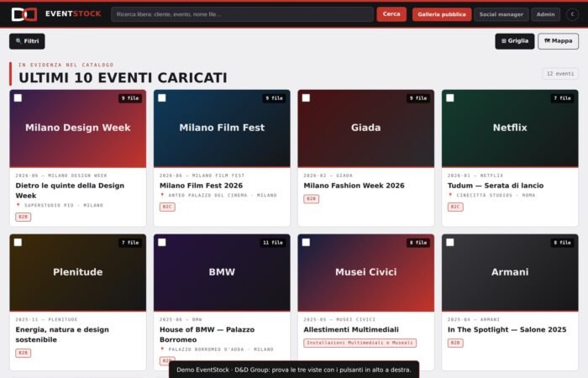Click the EventStock D&D logo icon

point(24,14)
